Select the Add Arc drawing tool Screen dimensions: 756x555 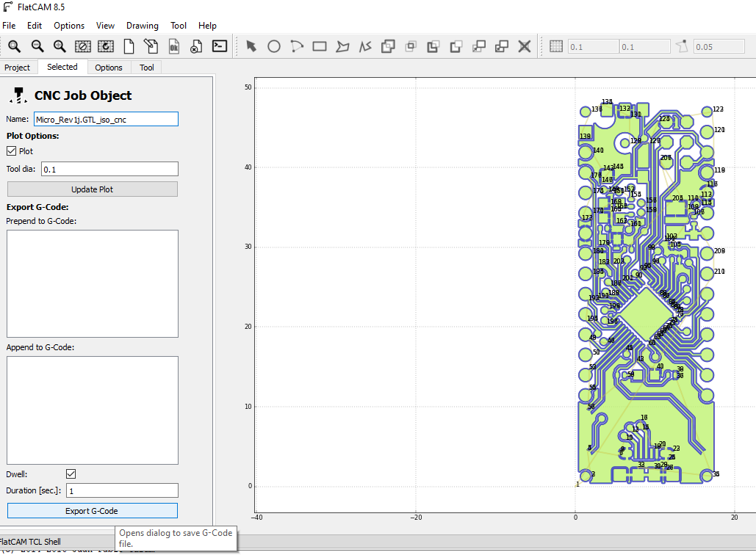pos(297,46)
